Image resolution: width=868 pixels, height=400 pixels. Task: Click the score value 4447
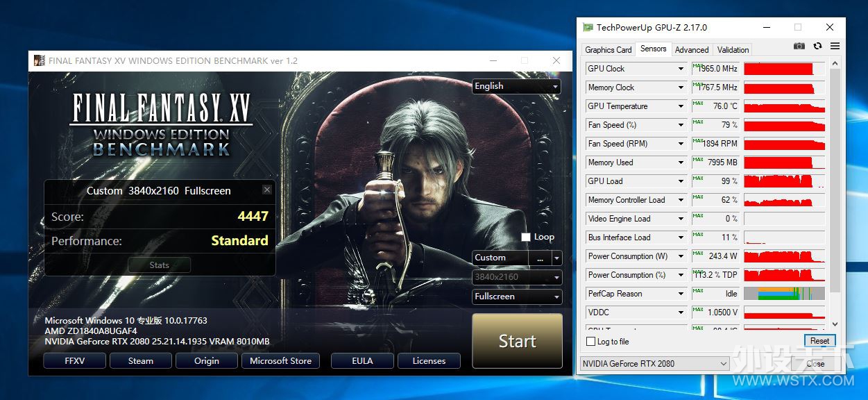[x=253, y=217]
